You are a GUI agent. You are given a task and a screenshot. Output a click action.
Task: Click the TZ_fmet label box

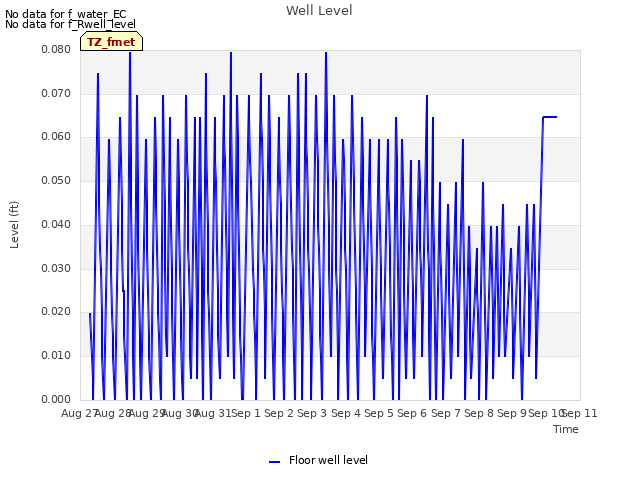pyautogui.click(x=111, y=42)
